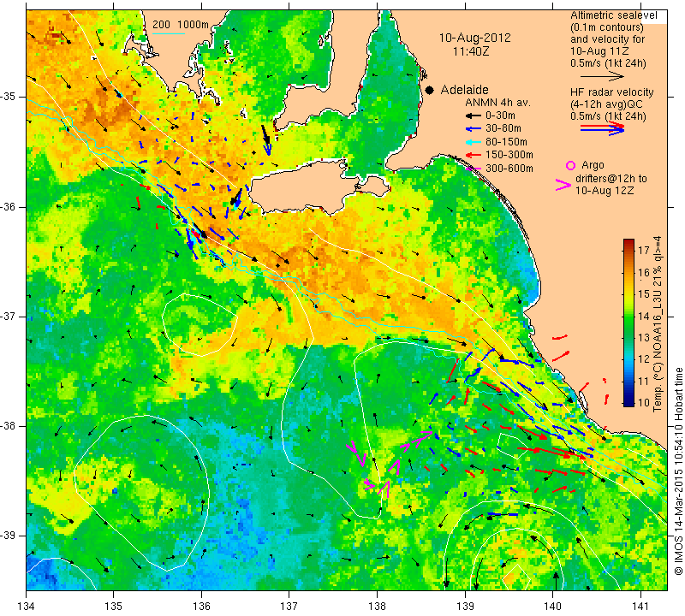
Task: Click the latitude label -39
Action: (x=8, y=535)
